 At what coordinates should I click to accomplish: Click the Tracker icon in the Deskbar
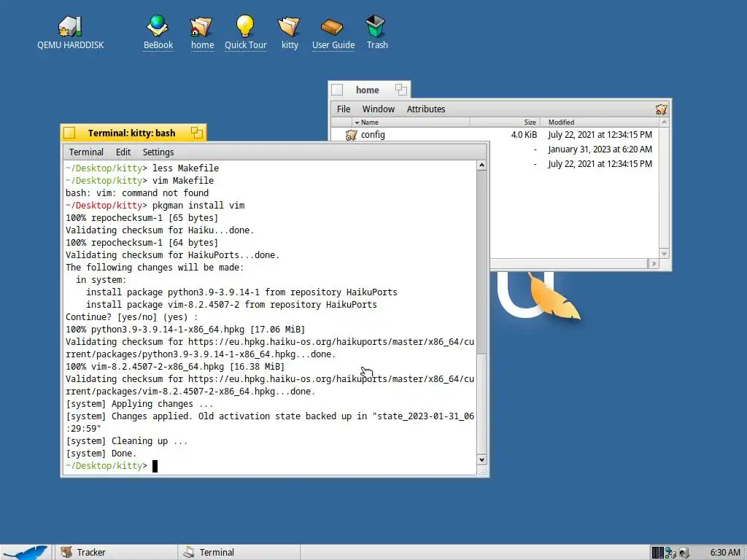[66, 553]
